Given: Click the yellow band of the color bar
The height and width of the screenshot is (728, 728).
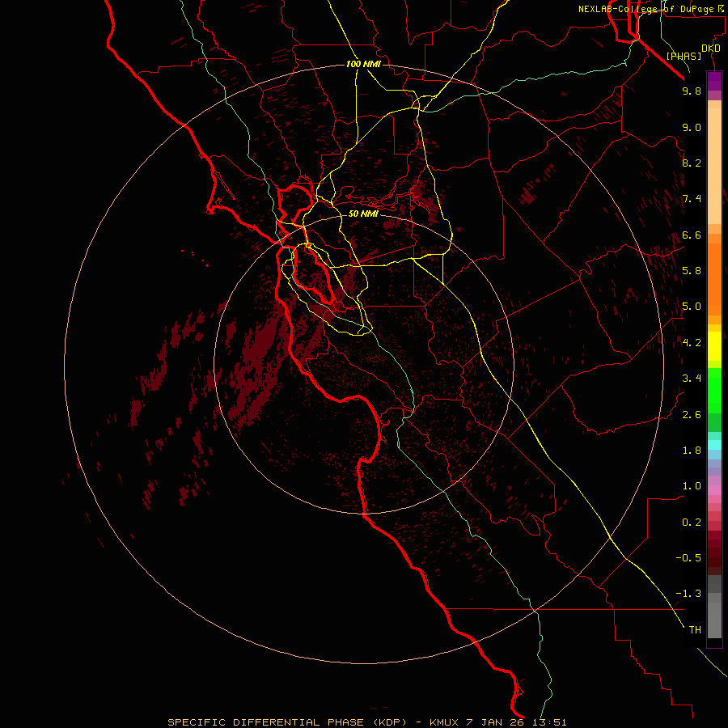Looking at the screenshot, I should (x=714, y=345).
